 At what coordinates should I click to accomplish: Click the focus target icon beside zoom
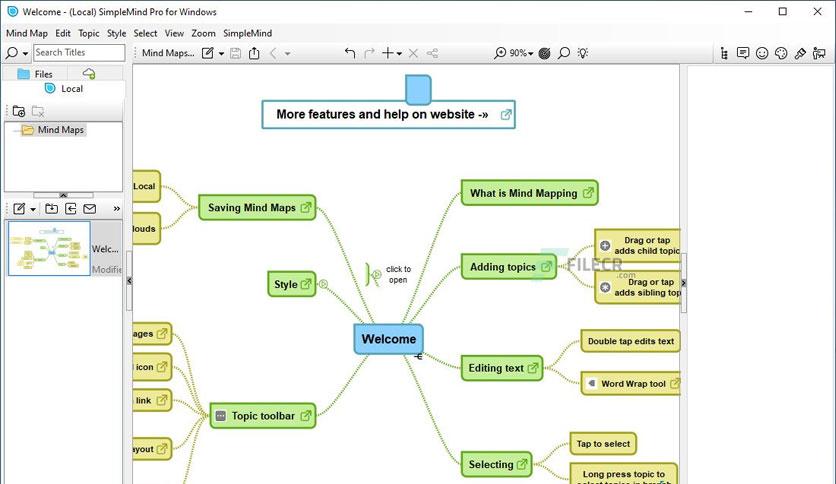(x=544, y=53)
